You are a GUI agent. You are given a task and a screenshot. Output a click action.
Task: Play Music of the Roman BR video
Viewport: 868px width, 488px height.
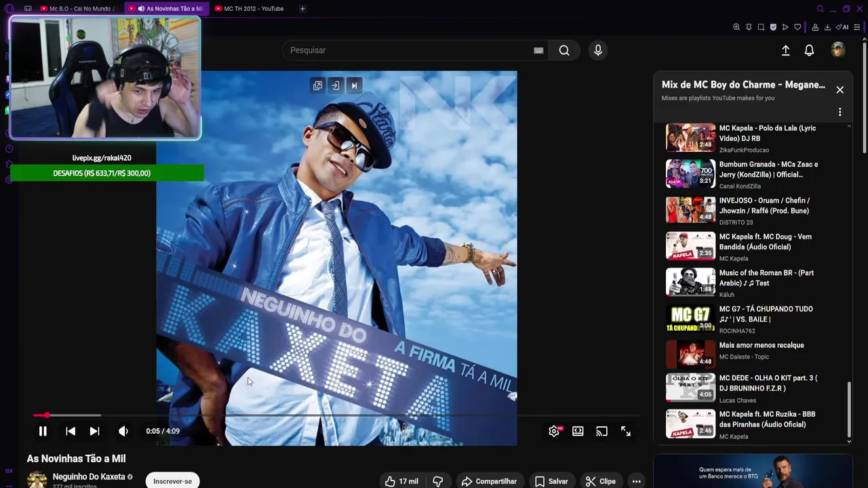(751, 283)
